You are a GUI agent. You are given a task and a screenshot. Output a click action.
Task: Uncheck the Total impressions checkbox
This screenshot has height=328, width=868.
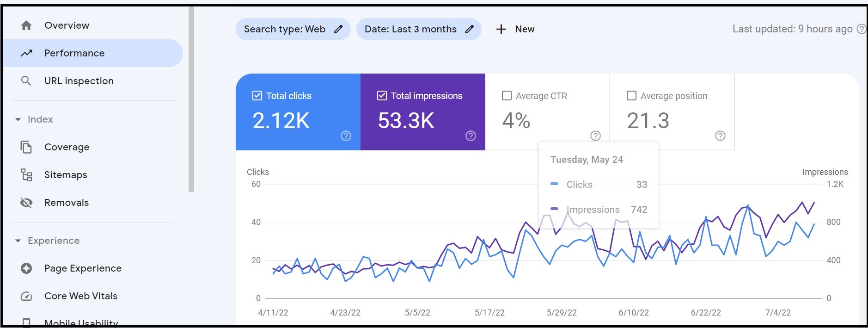click(x=382, y=96)
